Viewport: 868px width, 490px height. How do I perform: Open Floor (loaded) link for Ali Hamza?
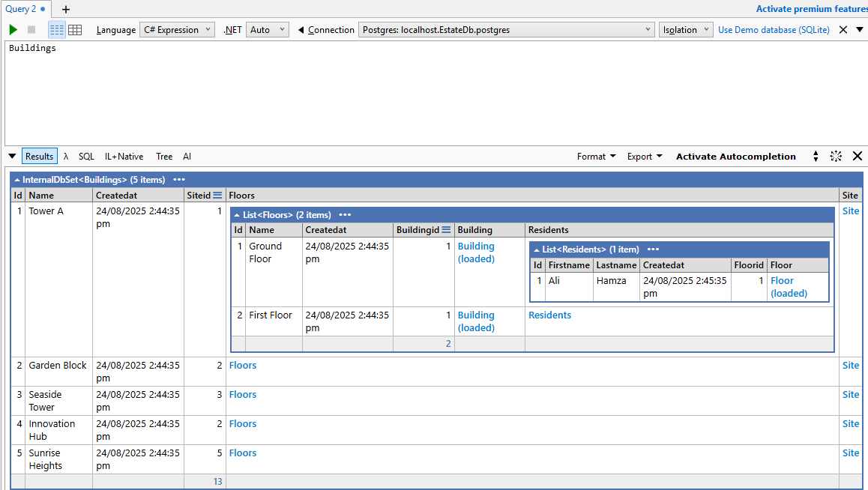click(789, 287)
